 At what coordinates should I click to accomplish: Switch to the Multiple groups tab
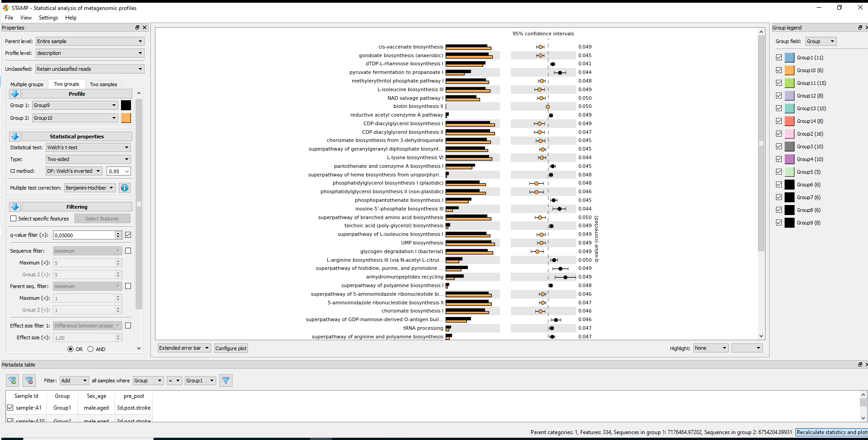point(27,84)
